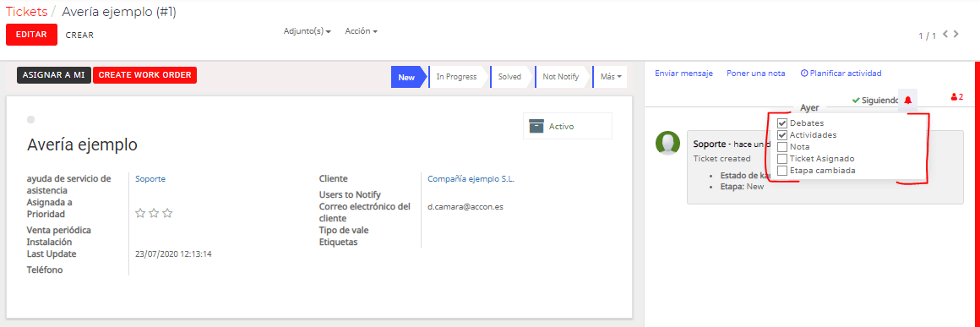Expand the Más stages dropdown
The image size is (980, 327).
[x=611, y=77]
